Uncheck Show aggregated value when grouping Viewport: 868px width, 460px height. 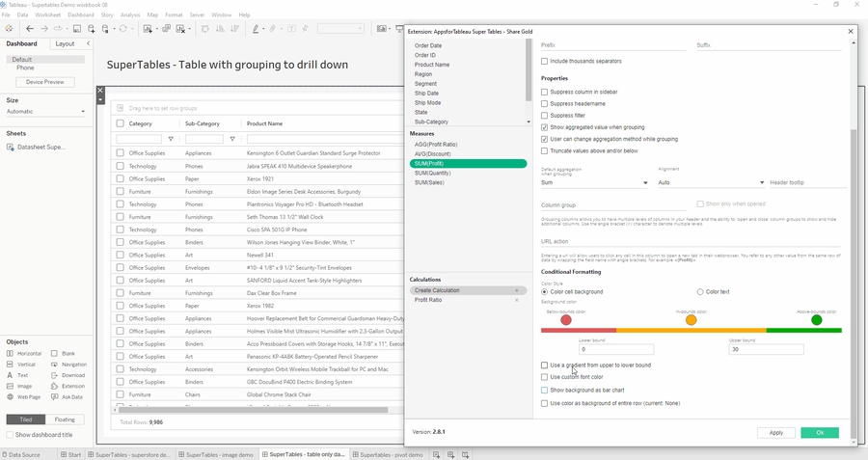[x=545, y=127]
